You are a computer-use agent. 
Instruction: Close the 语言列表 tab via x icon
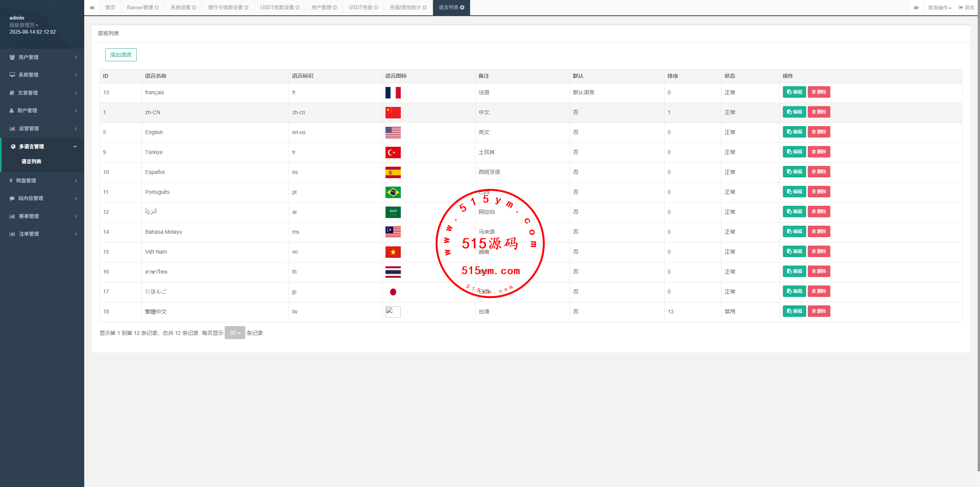(462, 8)
